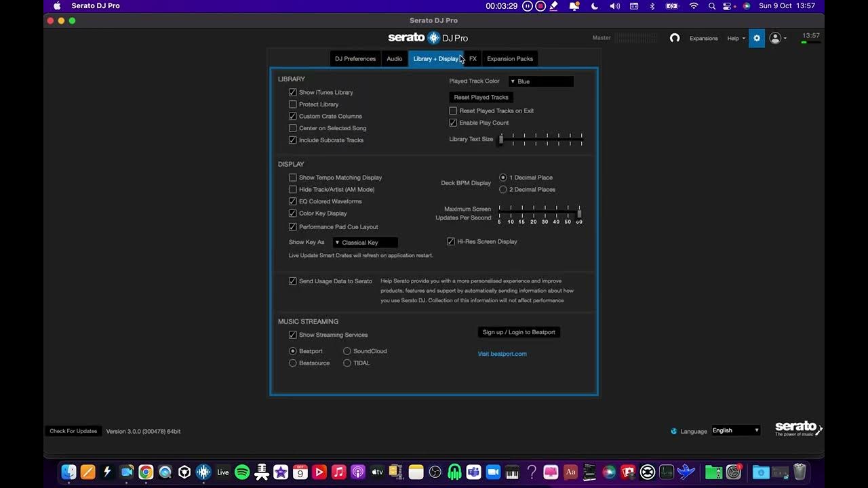Follow the Visit beatport.com link

pos(502,354)
